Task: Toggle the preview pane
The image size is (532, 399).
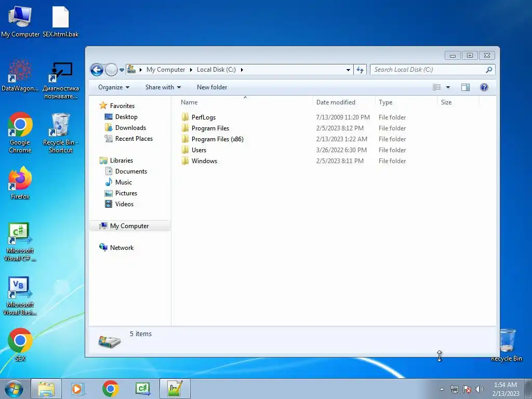Action: click(465, 87)
